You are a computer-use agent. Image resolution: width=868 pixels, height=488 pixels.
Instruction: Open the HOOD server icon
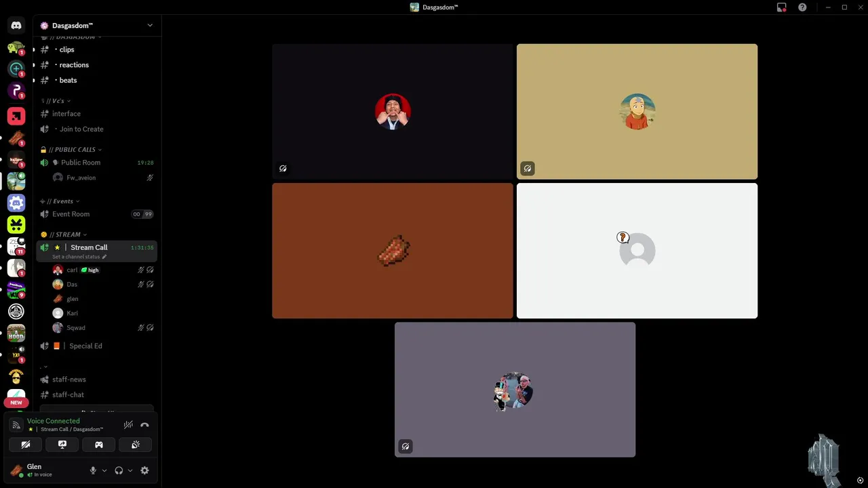16,333
